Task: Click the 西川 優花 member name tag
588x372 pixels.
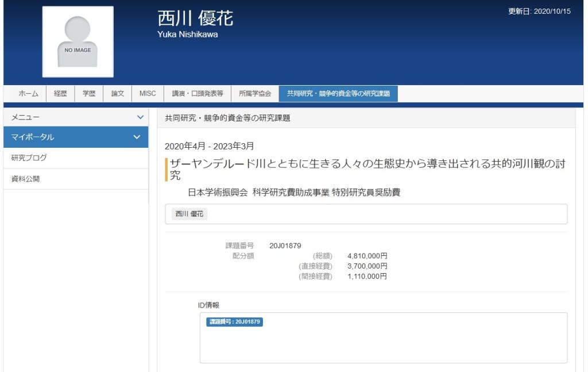Action: pyautogui.click(x=189, y=214)
